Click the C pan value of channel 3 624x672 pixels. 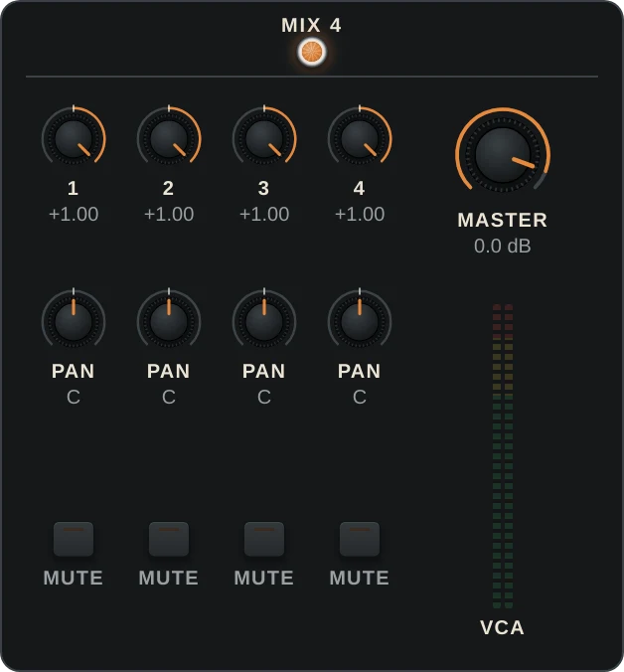pyautogui.click(x=264, y=398)
